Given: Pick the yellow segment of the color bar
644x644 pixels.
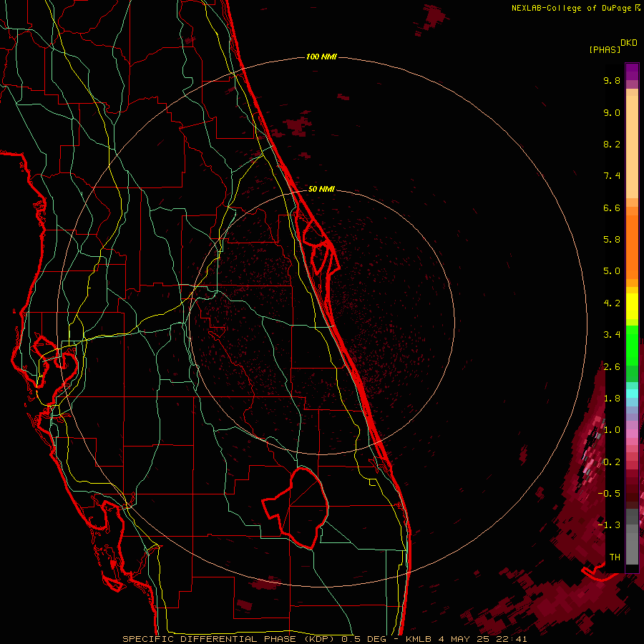Looking at the screenshot, I should [x=632, y=306].
